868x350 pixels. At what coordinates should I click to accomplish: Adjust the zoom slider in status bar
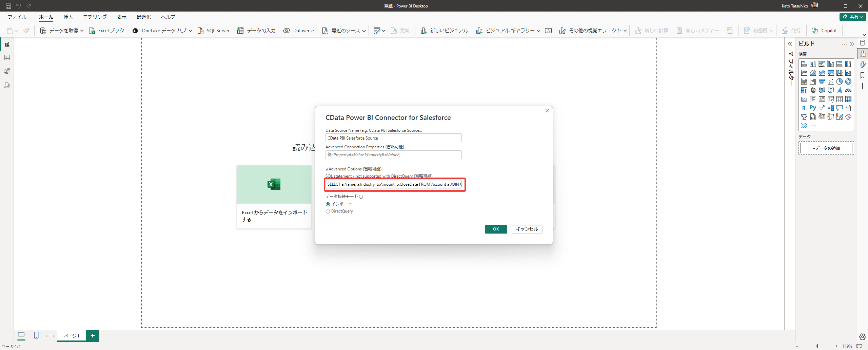click(x=817, y=346)
